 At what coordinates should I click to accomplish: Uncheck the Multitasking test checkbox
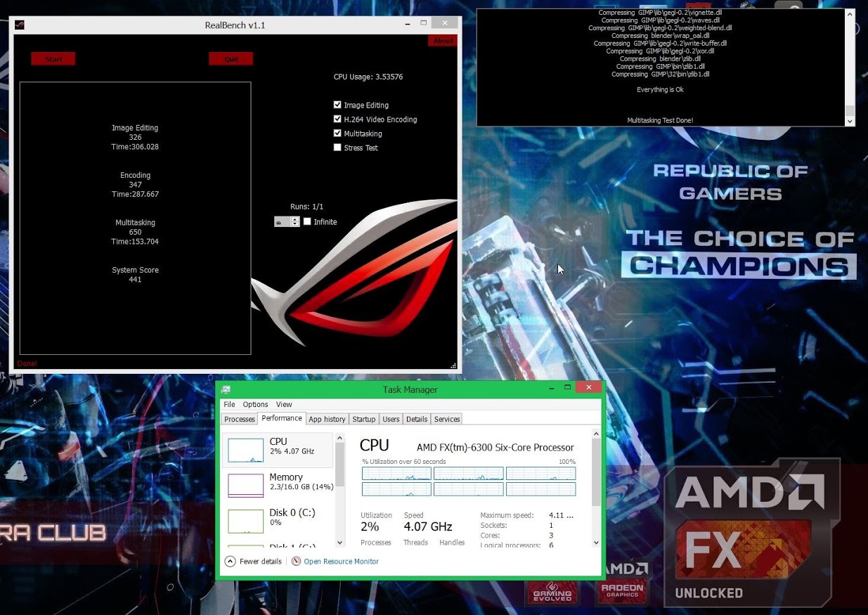coord(337,133)
